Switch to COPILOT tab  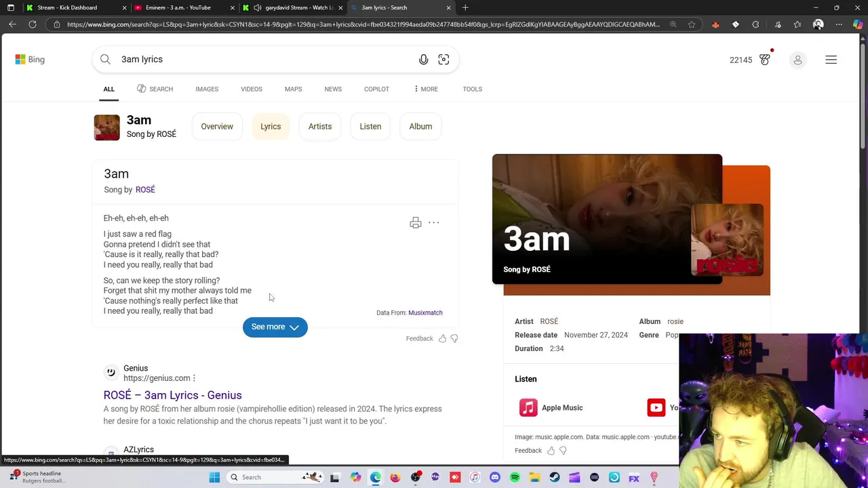point(376,89)
